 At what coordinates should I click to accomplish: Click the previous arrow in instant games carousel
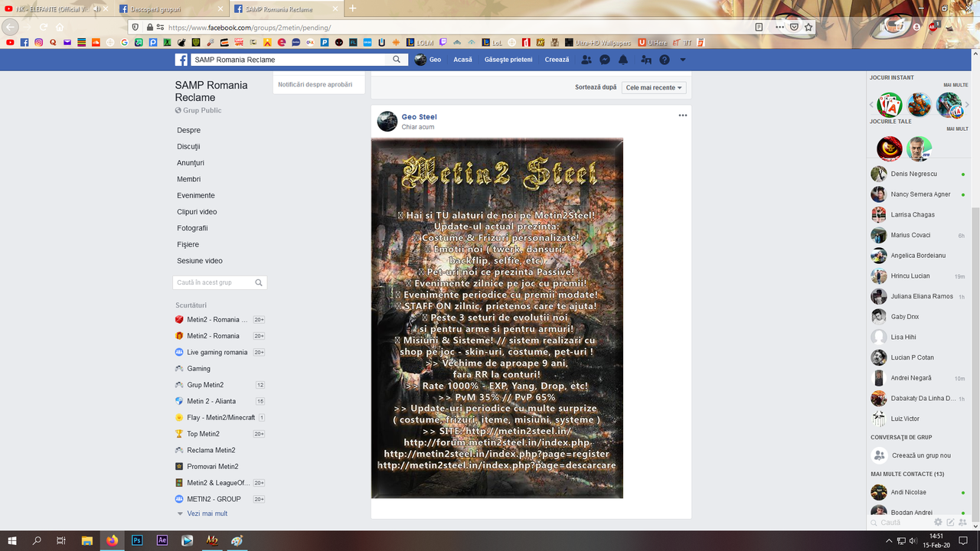pos(871,105)
